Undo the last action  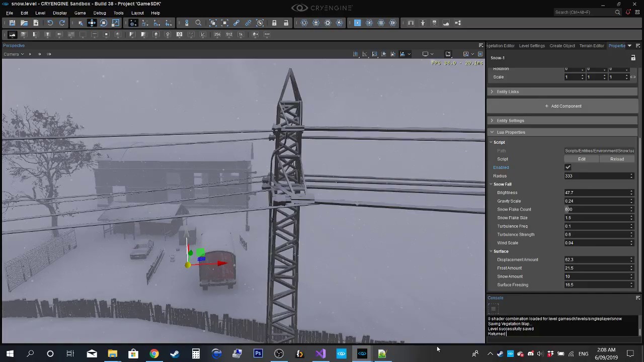pyautogui.click(x=50, y=23)
